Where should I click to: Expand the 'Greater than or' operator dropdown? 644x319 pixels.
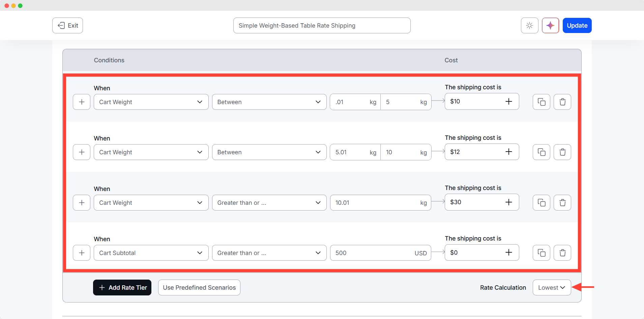pos(269,202)
